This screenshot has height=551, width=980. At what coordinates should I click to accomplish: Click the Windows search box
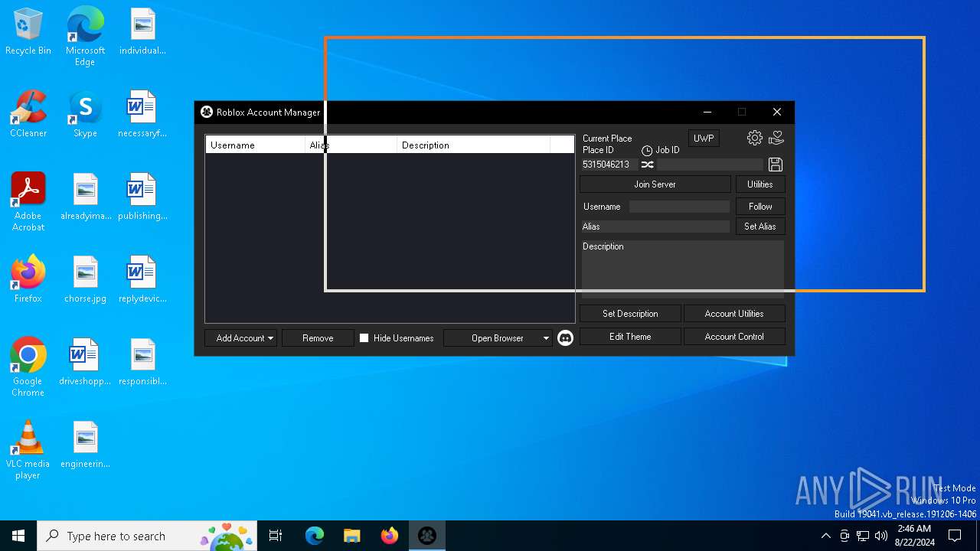pyautogui.click(x=147, y=536)
